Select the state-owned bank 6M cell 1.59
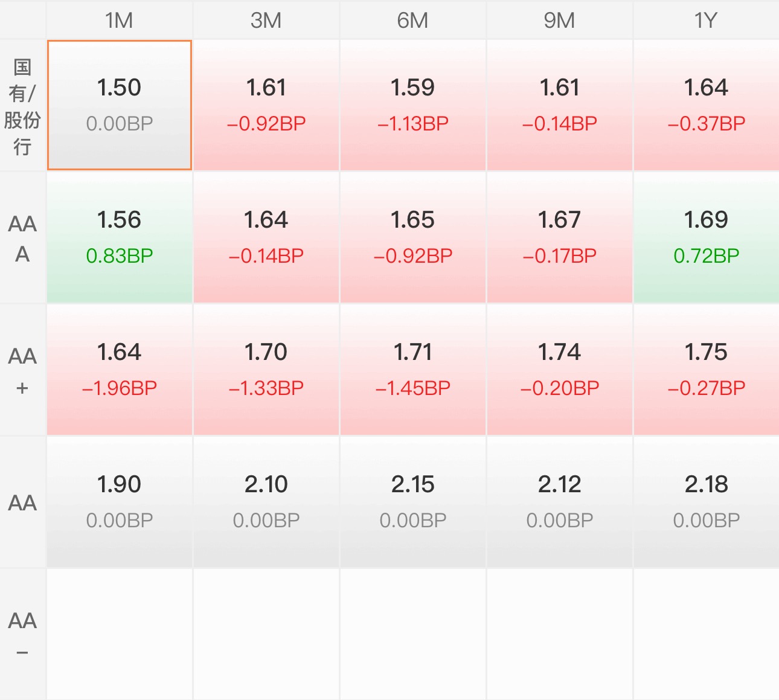Viewport: 779px width, 700px height. point(413,105)
